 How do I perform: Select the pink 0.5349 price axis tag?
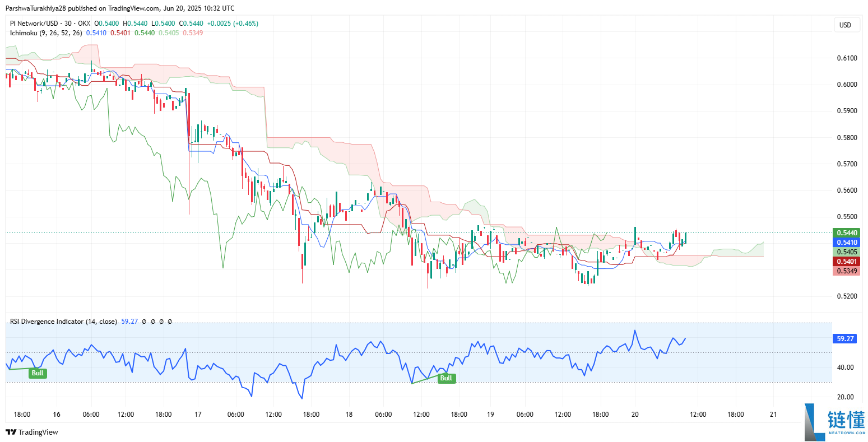[847, 271]
